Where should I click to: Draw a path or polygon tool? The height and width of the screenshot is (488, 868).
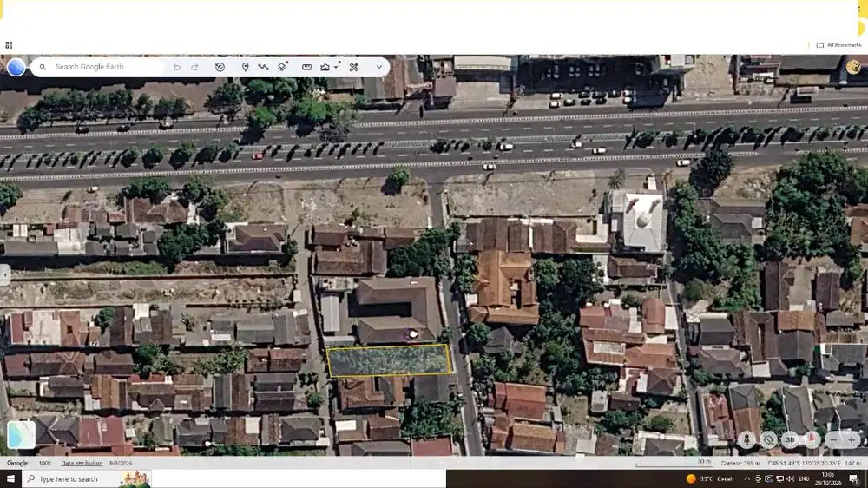pyautogui.click(x=264, y=67)
